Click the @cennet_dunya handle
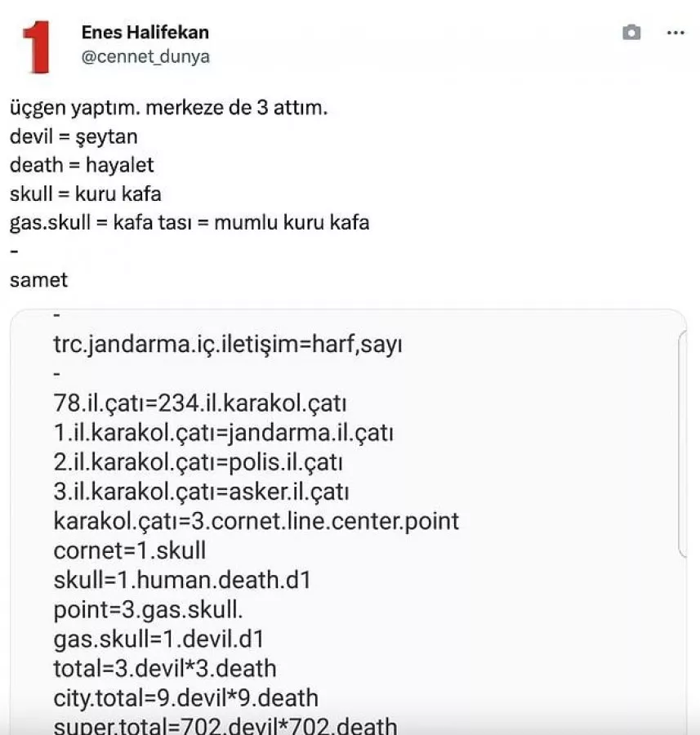 145,56
